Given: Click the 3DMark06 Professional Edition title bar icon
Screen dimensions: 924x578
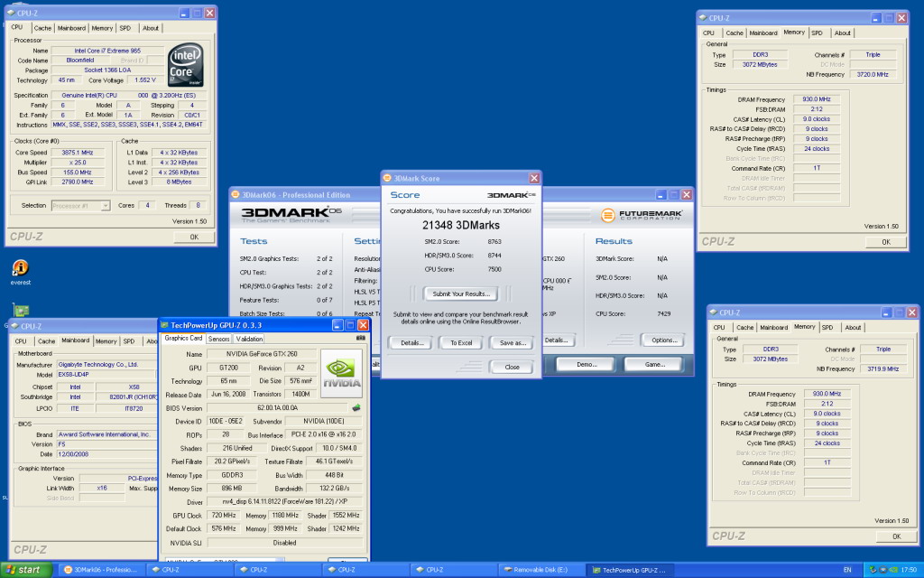Looking at the screenshot, I should tap(236, 195).
